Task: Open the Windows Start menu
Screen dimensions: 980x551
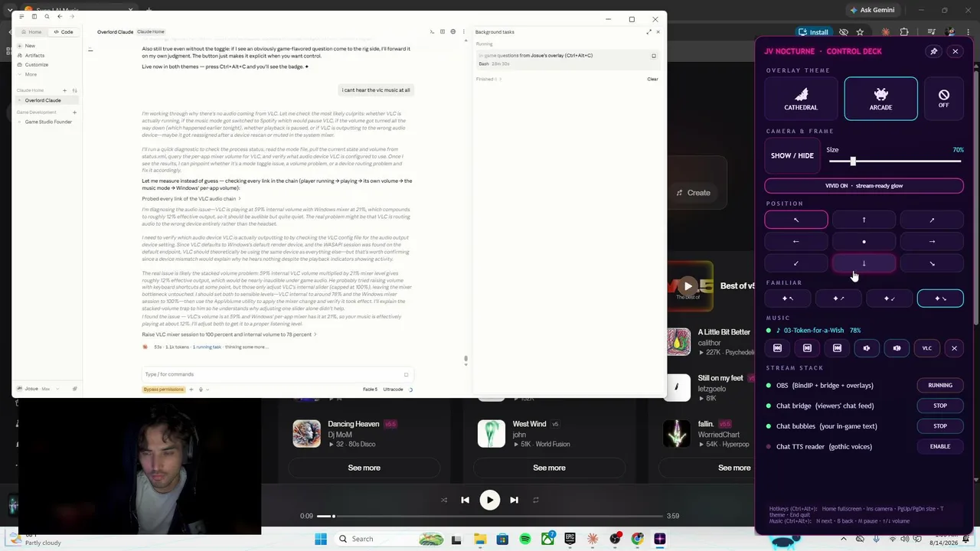Action: click(321, 540)
